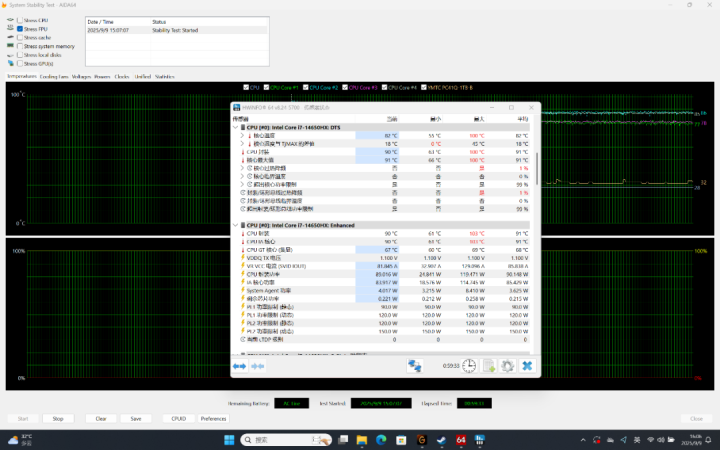
Task: Select the CPU GT row showing 67 °C
Action: [382, 250]
